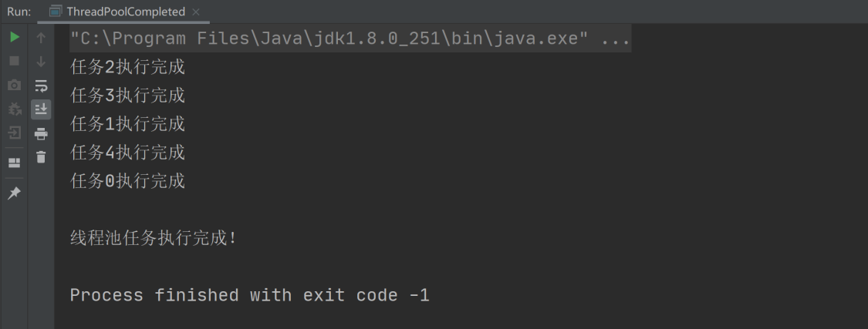Click the Run tool window label

[x=19, y=12]
